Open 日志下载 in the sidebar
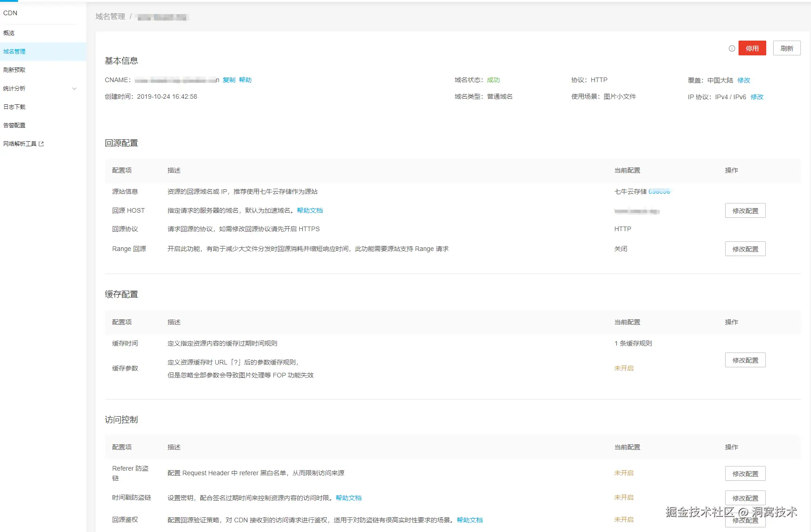 14,107
